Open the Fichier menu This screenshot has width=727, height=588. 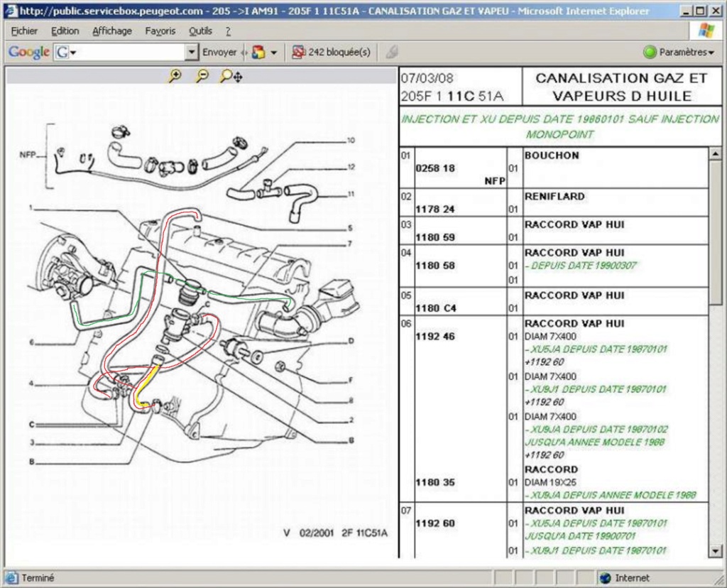(24, 31)
